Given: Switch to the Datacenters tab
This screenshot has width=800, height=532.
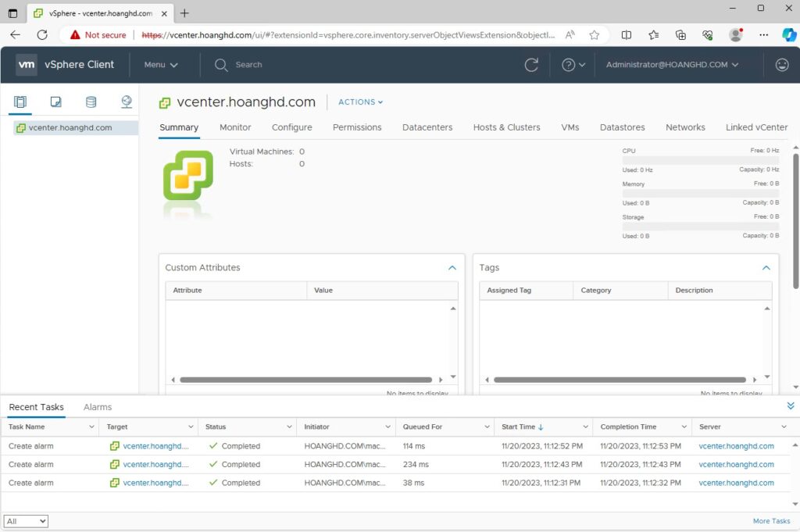Looking at the screenshot, I should [x=427, y=127].
